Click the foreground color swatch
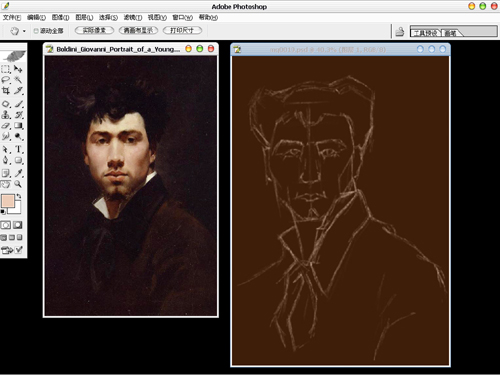Screen dimensions: 500x375 (x=7, y=201)
